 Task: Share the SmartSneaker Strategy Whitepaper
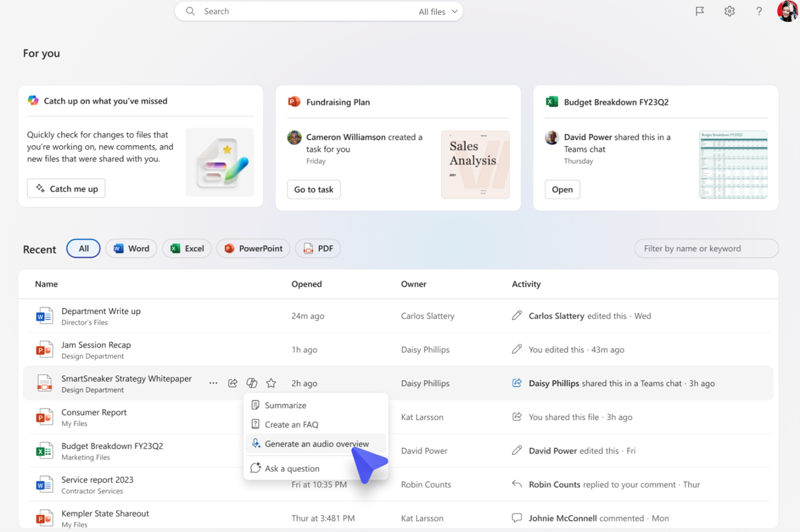[232, 382]
